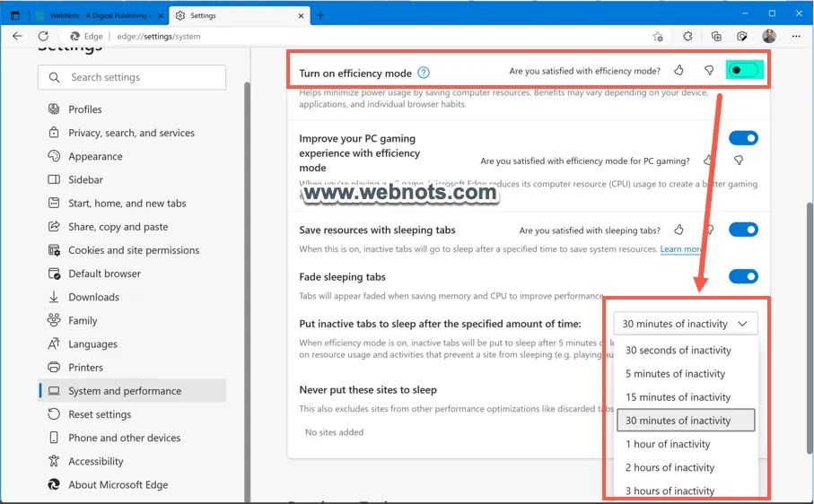Viewport: 814px width, 504px height.
Task: Open the Settings and more ellipsis menu
Action: pos(796,36)
